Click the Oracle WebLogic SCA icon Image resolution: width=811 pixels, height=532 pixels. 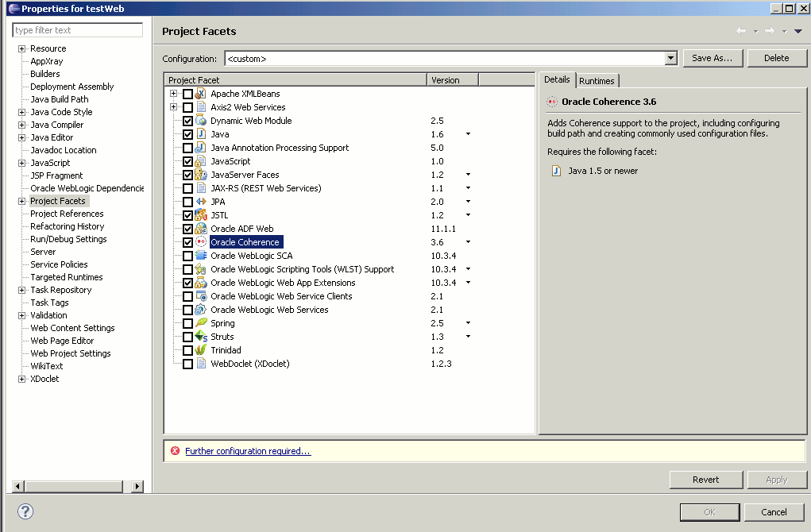[x=201, y=256]
